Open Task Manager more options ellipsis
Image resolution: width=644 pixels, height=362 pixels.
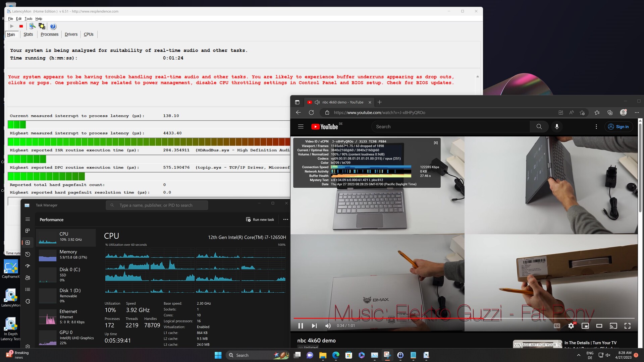point(285,220)
